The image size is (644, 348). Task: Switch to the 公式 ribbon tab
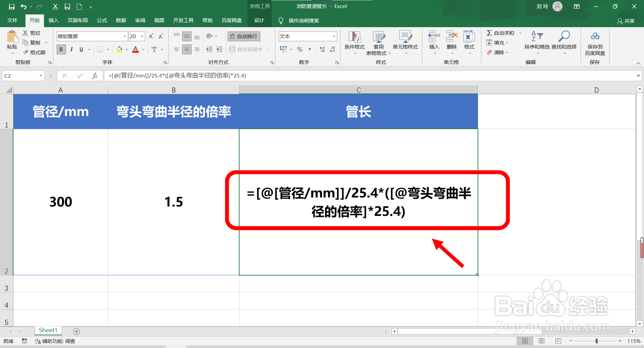(x=102, y=20)
